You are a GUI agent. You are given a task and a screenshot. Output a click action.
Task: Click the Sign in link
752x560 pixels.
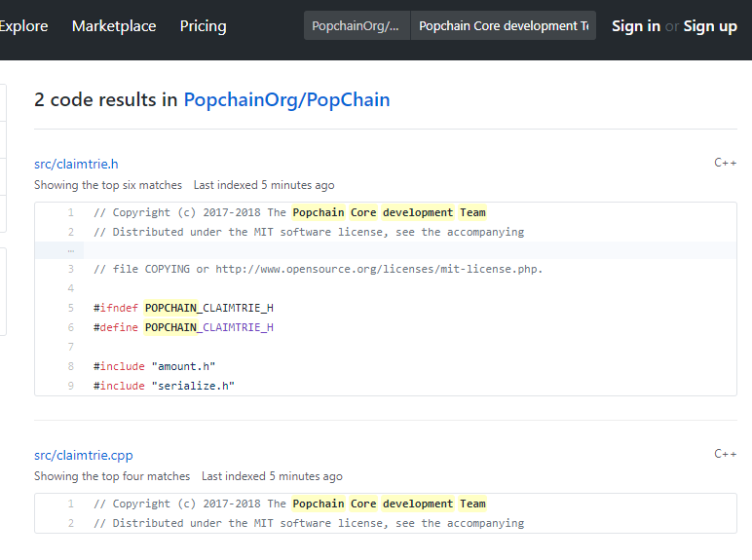coord(636,26)
